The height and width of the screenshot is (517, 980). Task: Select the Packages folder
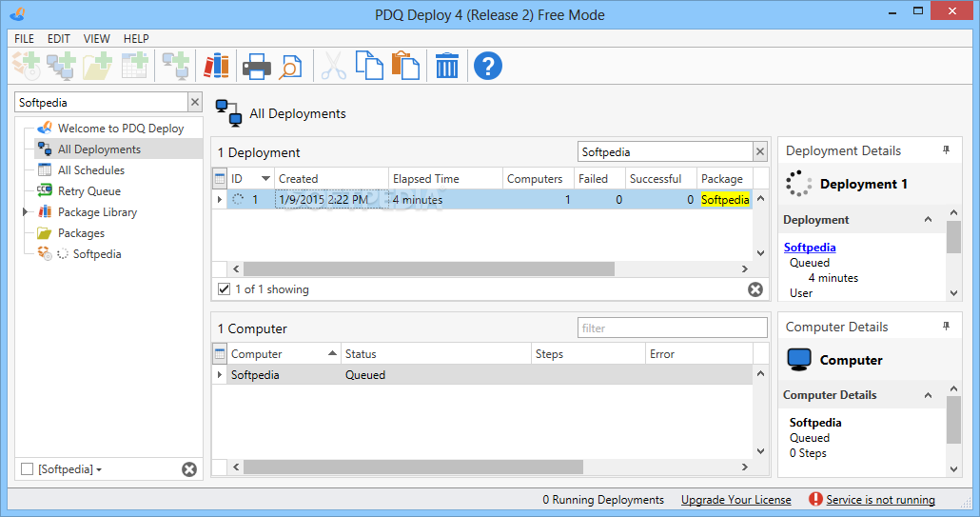[81, 233]
